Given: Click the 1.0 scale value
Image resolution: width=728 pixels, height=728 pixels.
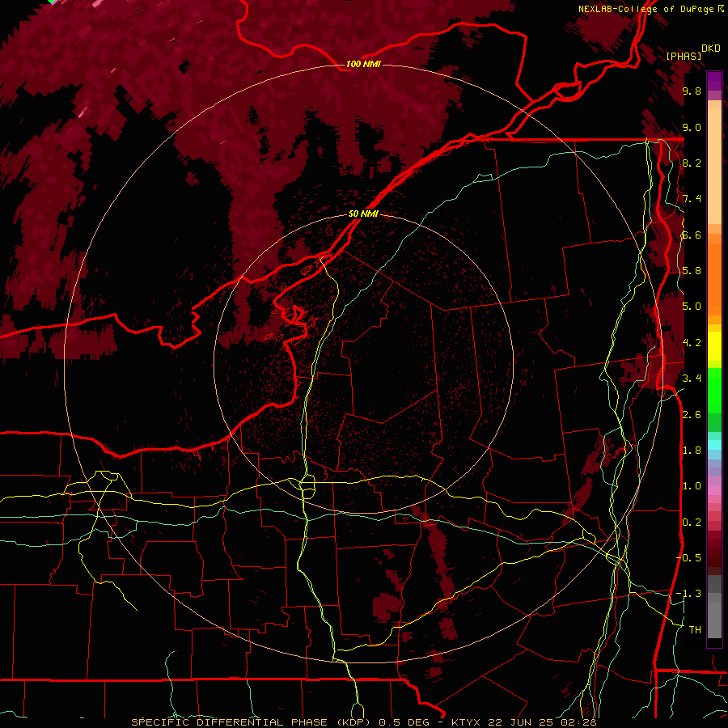Looking at the screenshot, I should tap(692, 486).
